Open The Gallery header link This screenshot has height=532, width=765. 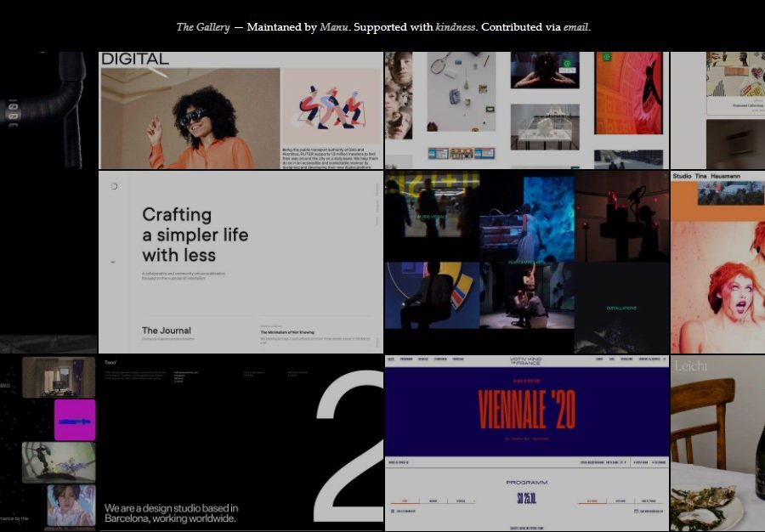click(x=202, y=27)
